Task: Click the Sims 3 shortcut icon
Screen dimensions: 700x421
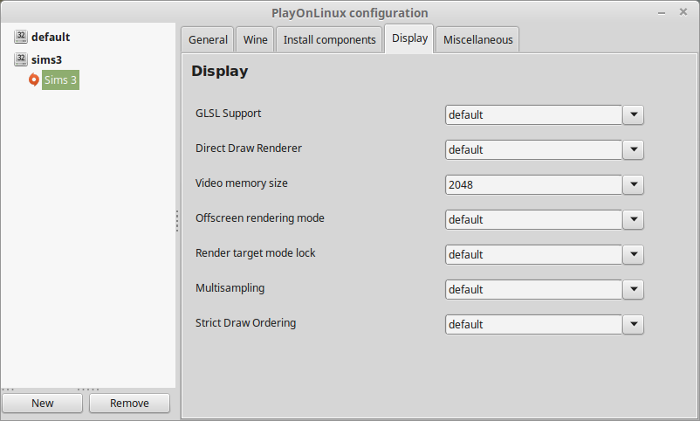Action: point(34,80)
